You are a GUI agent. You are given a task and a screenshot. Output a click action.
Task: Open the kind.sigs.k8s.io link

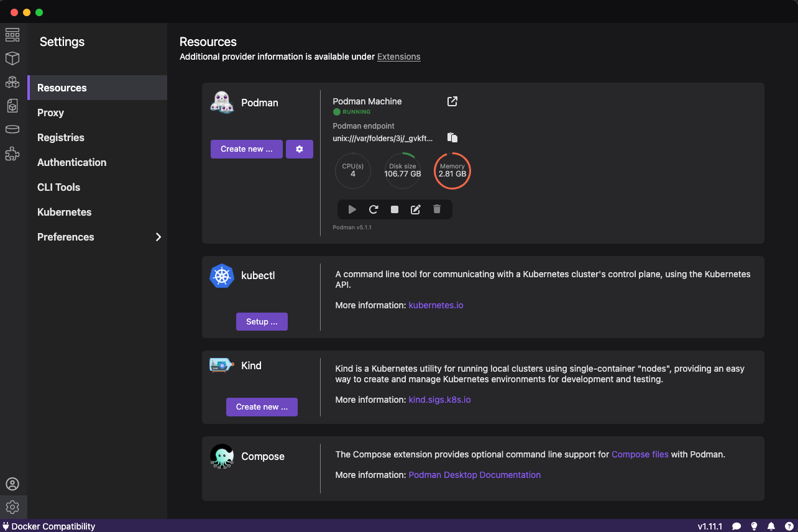tap(439, 400)
